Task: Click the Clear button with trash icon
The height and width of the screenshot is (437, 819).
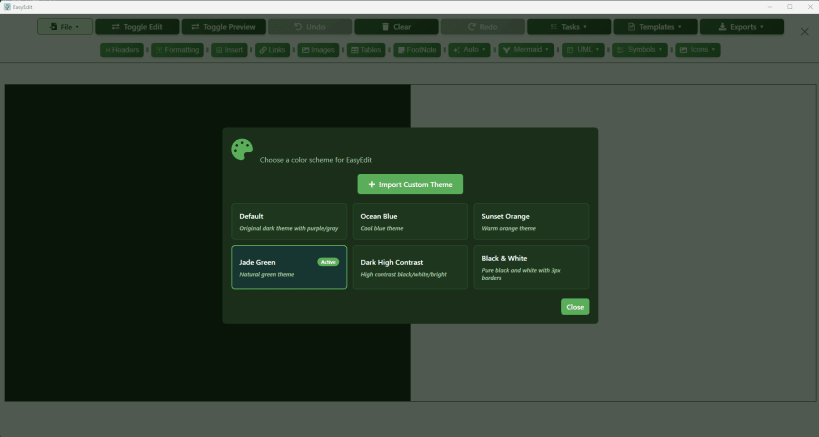Action: coord(396,27)
